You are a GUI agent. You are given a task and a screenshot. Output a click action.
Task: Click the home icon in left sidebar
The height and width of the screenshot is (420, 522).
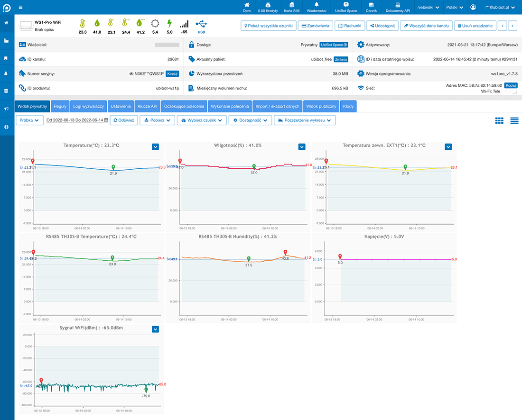(6, 23)
